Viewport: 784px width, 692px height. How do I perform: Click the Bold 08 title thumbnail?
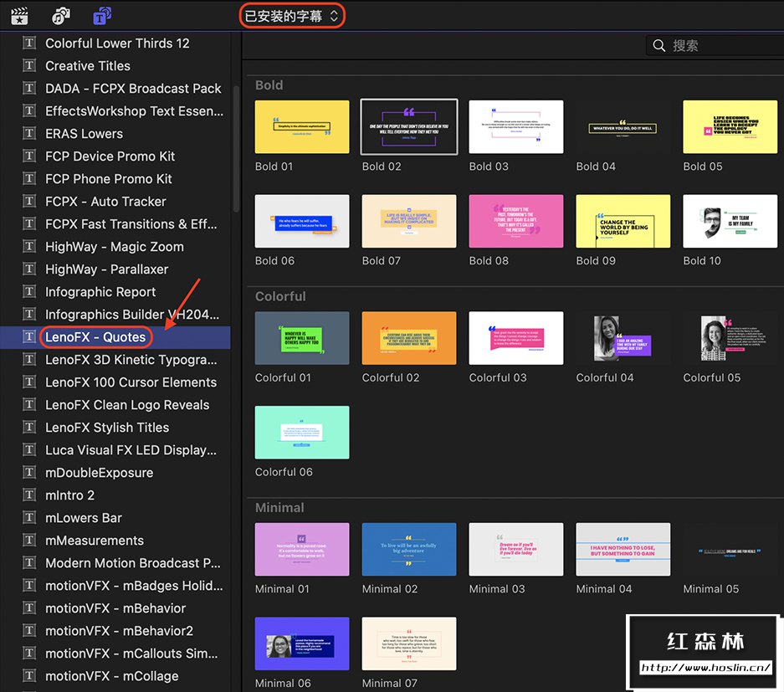point(516,221)
